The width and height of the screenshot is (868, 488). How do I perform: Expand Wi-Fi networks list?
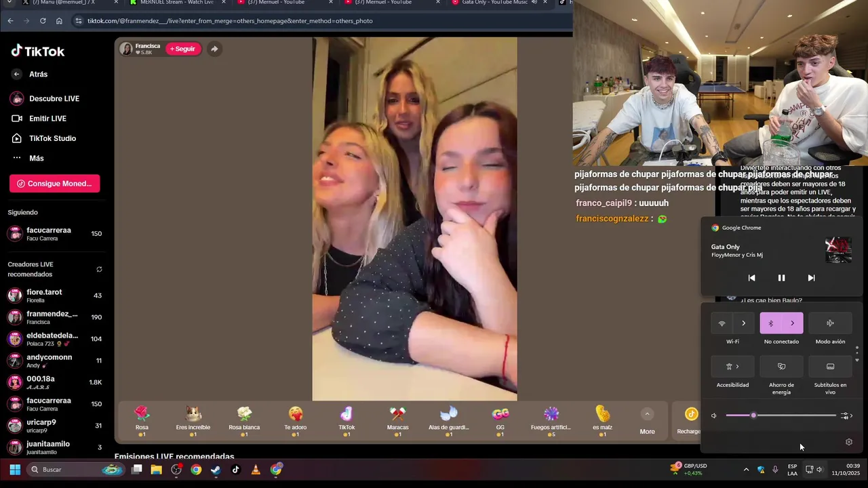pos(743,323)
